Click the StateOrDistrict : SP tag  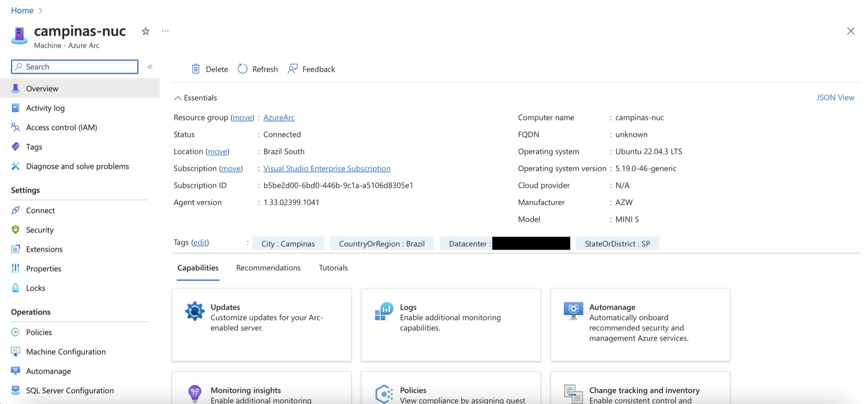[x=618, y=244]
